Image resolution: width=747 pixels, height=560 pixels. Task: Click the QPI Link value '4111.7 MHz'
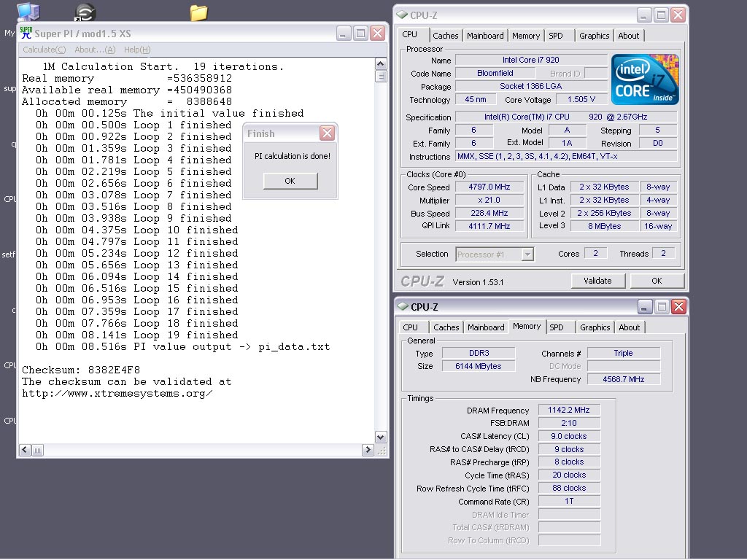[x=489, y=226]
